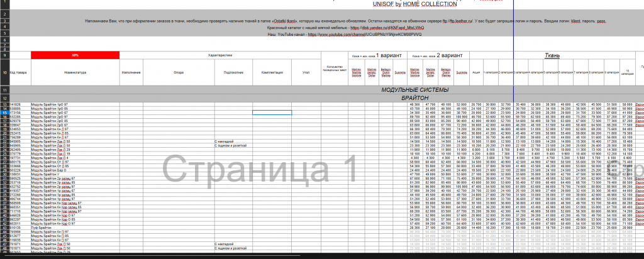The width and height of the screenshot is (644, 259).
Task: Select cell Пуф Брайтон
Action: (75, 228)
